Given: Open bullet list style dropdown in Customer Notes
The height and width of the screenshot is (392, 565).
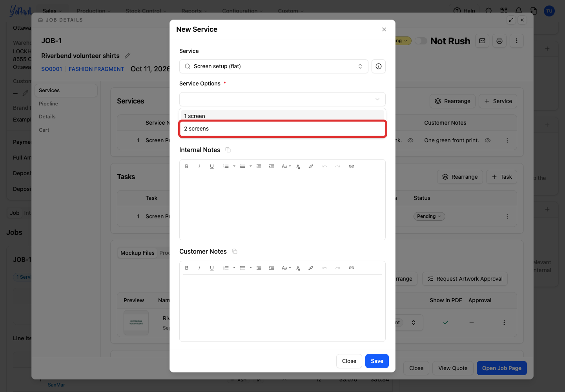Looking at the screenshot, I should pos(251,268).
